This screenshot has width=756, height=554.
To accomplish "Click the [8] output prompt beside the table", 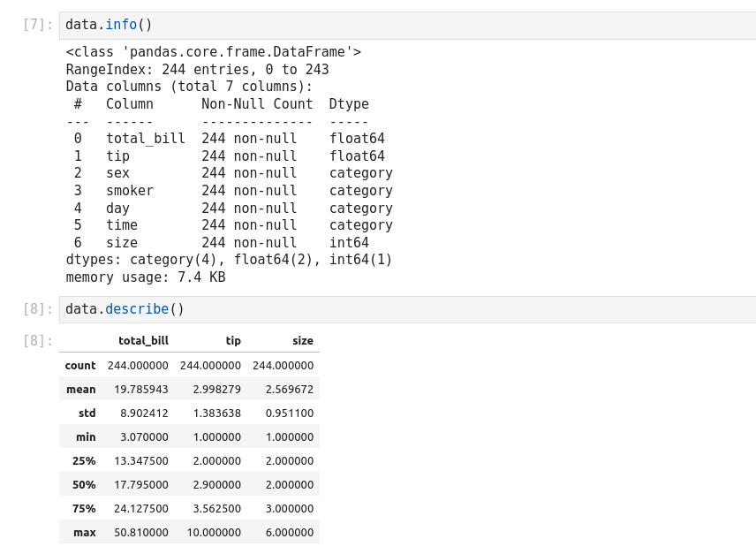I will tap(37, 341).
